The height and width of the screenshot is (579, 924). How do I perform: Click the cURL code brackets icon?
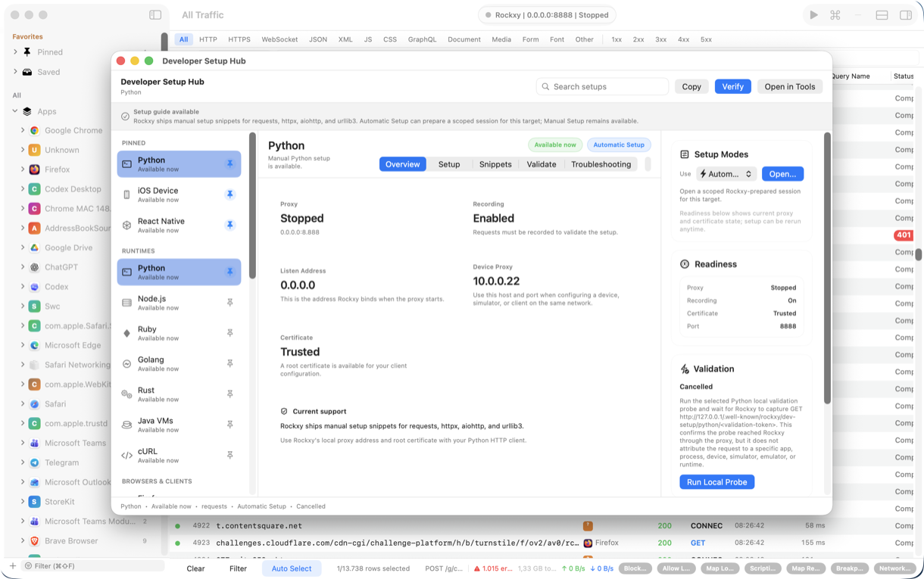click(x=126, y=456)
